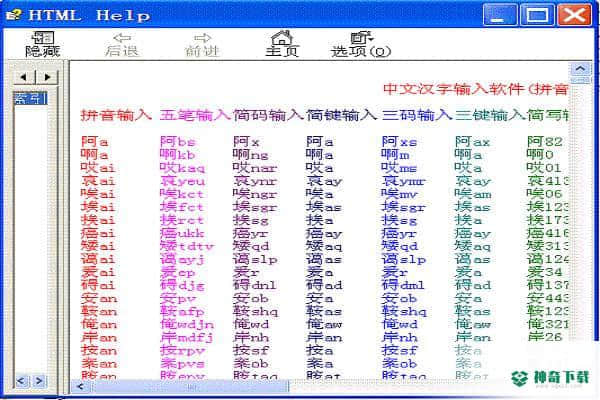
Task: Click the green entry 岸26
Action: [545, 337]
